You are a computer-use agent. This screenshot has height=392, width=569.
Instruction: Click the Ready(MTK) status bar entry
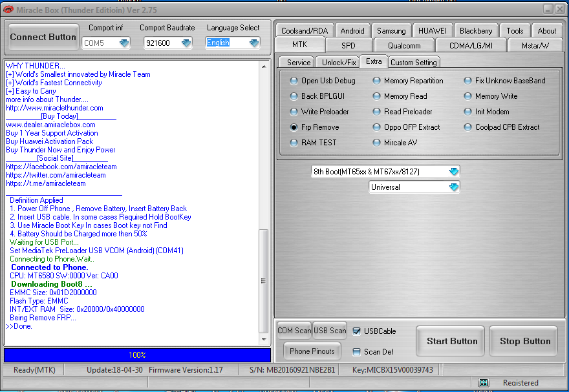34,370
